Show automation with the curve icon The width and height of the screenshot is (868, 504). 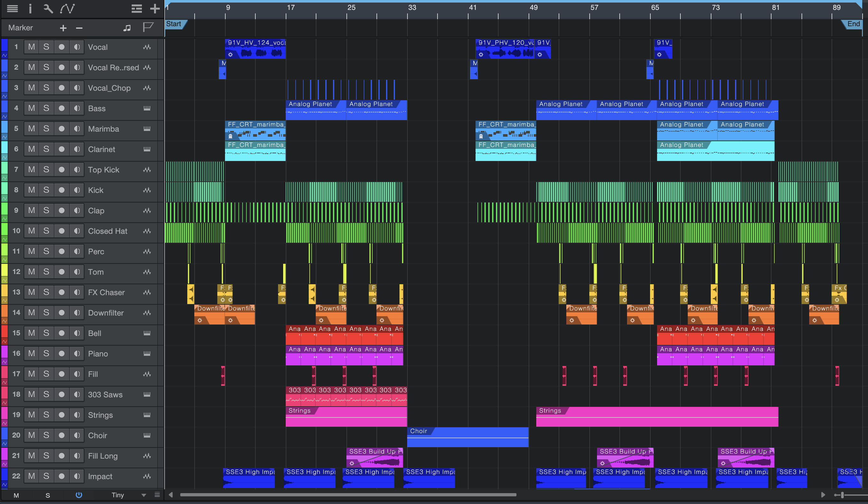click(67, 8)
